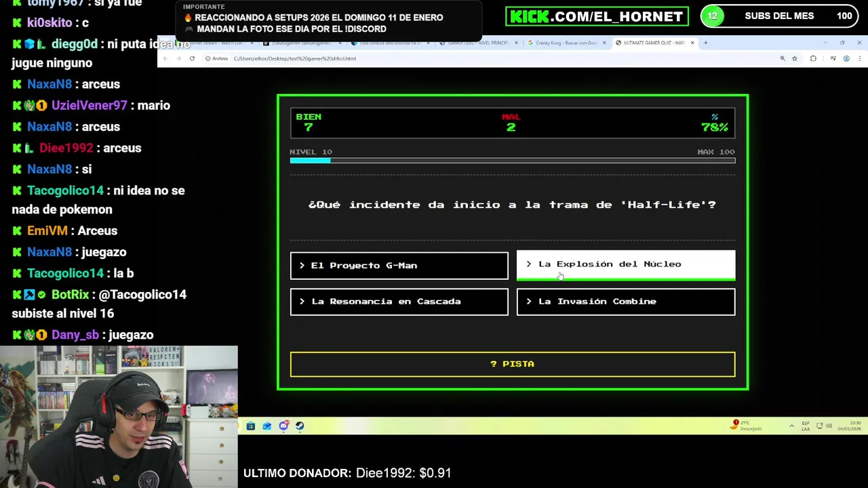Pick answer La Resonancia en Cascada
This screenshot has height=488, width=868.
point(399,302)
